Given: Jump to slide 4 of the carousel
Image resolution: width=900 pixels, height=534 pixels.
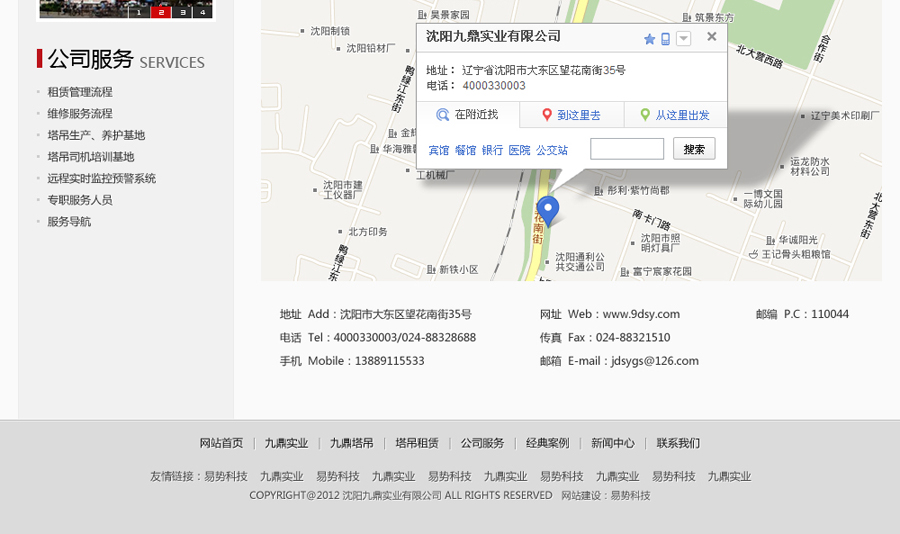Looking at the screenshot, I should click(x=203, y=12).
